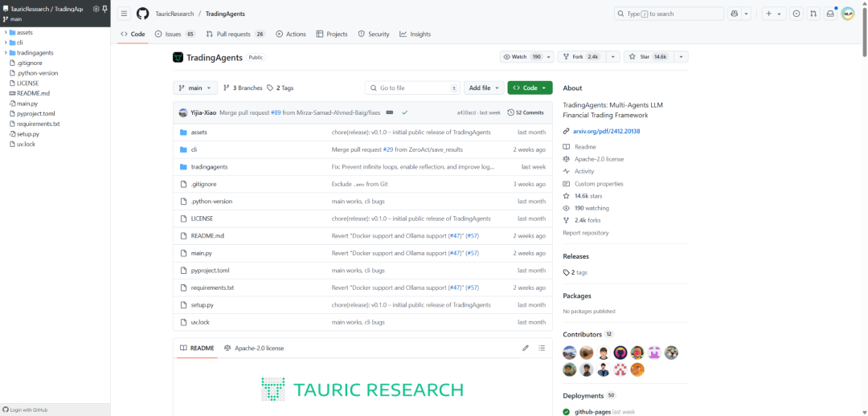Viewport: 868px width, 416px height.
Task: Edit README with the pencil icon
Action: [x=526, y=349]
